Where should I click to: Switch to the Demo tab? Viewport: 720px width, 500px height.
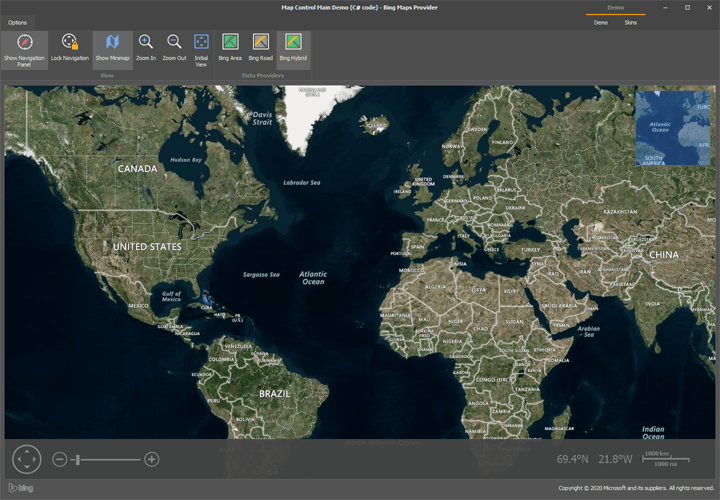[x=600, y=22]
